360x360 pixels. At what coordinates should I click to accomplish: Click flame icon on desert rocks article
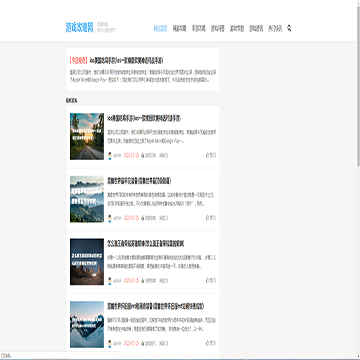[x=207, y=281]
